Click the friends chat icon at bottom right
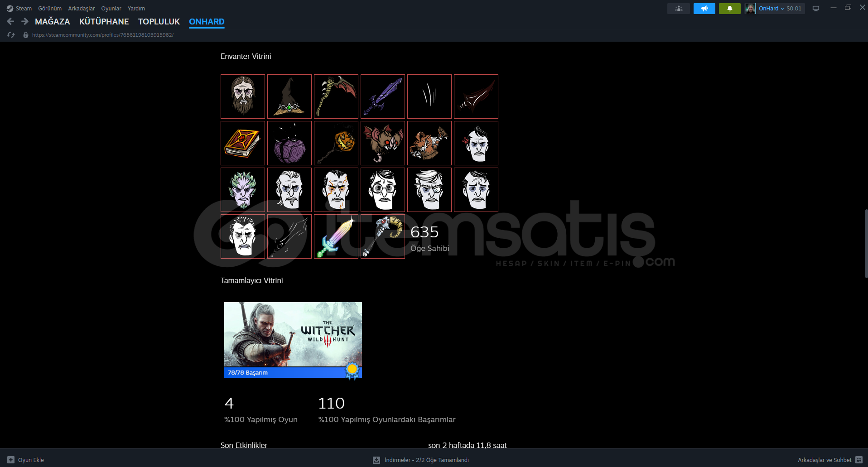The height and width of the screenshot is (467, 868). pyautogui.click(x=859, y=460)
